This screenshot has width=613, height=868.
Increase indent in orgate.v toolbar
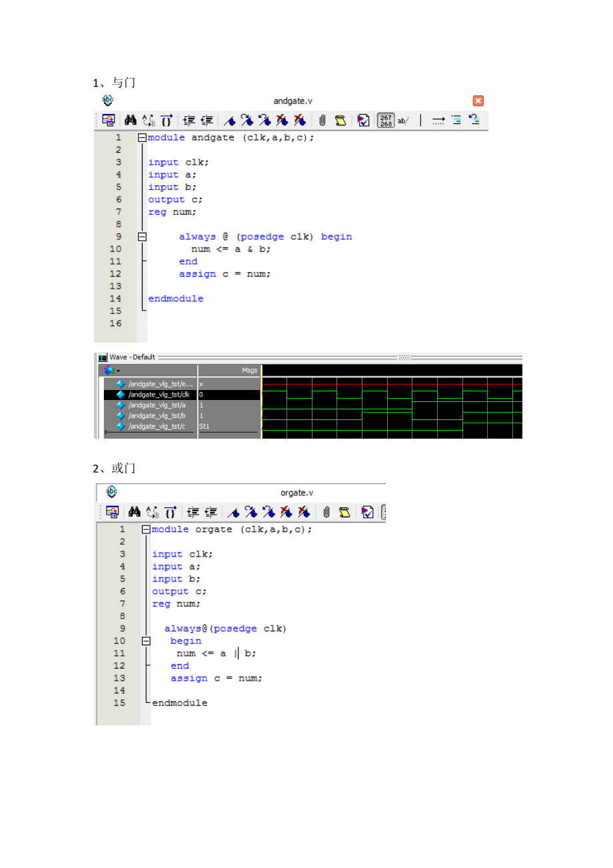pyautogui.click(x=193, y=512)
